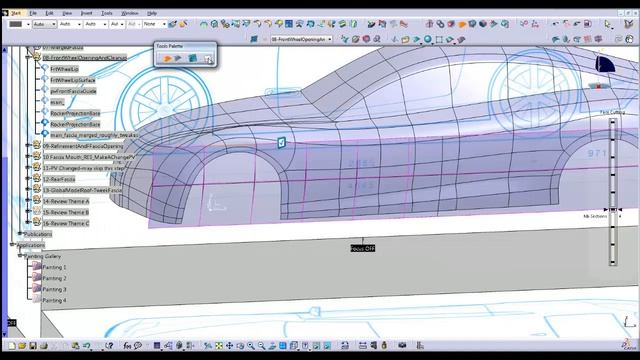Open the Help menu

click(152, 13)
